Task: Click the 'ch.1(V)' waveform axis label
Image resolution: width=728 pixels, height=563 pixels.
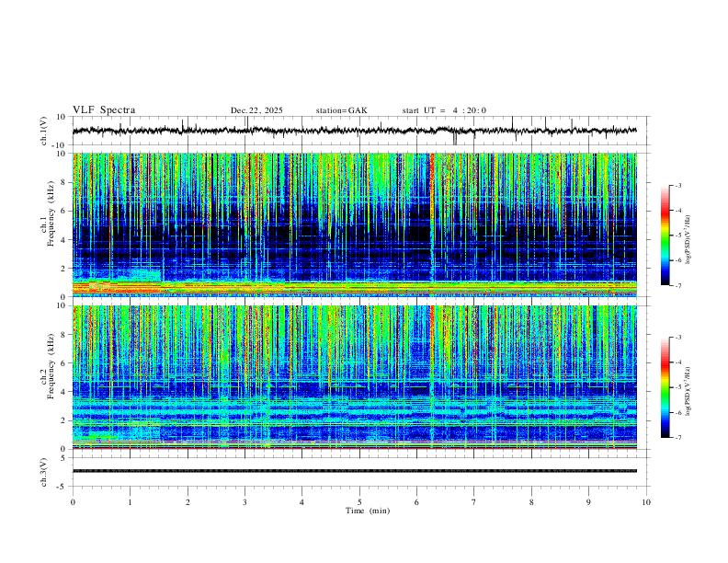Action: [x=44, y=131]
